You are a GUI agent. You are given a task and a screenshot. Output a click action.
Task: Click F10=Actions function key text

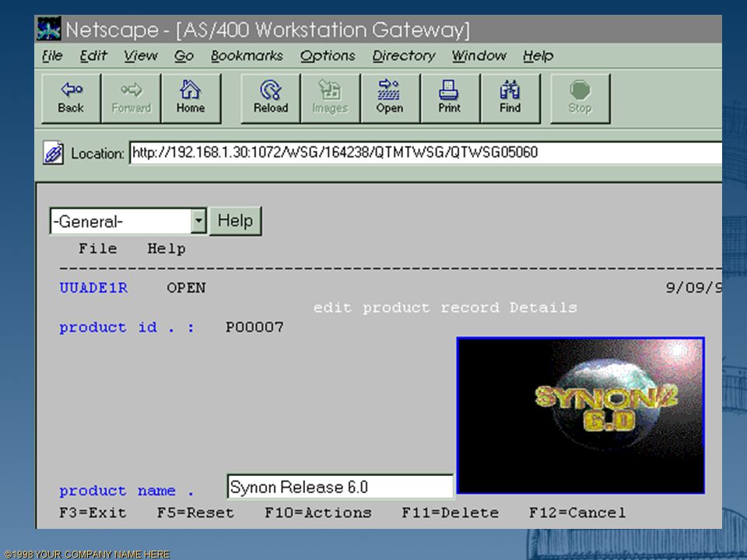[318, 513]
